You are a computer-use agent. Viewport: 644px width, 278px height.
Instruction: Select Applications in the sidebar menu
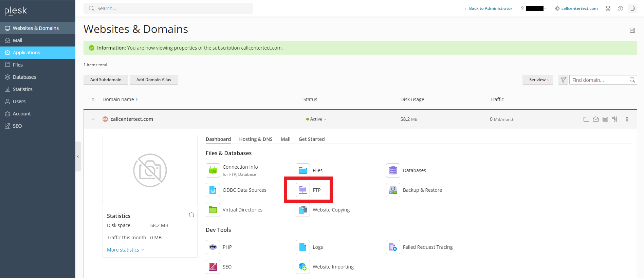tap(26, 53)
